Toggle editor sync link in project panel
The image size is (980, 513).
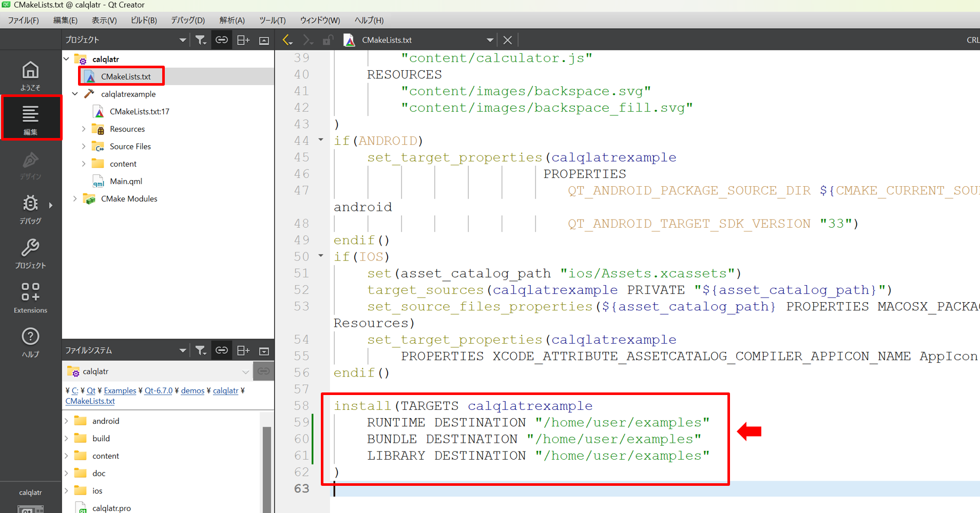tap(222, 40)
